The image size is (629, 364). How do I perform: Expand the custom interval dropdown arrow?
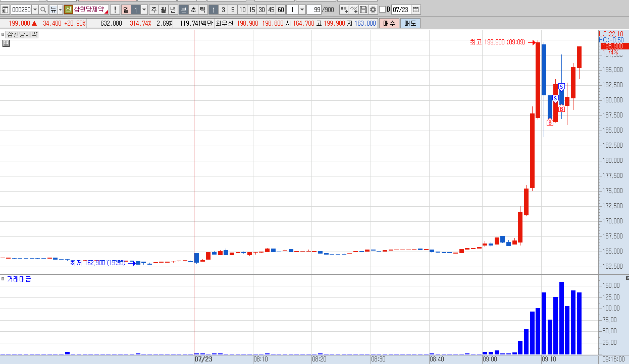coord(302,10)
